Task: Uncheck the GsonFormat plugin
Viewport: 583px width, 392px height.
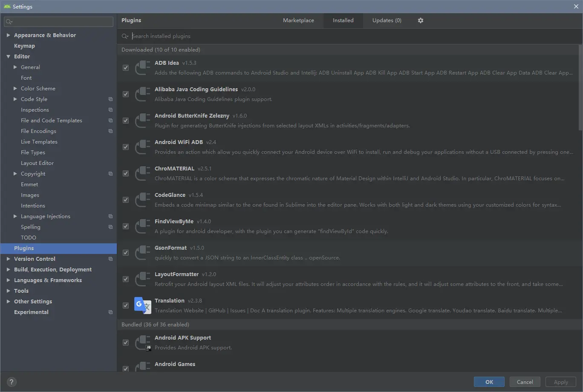Action: [x=126, y=253]
